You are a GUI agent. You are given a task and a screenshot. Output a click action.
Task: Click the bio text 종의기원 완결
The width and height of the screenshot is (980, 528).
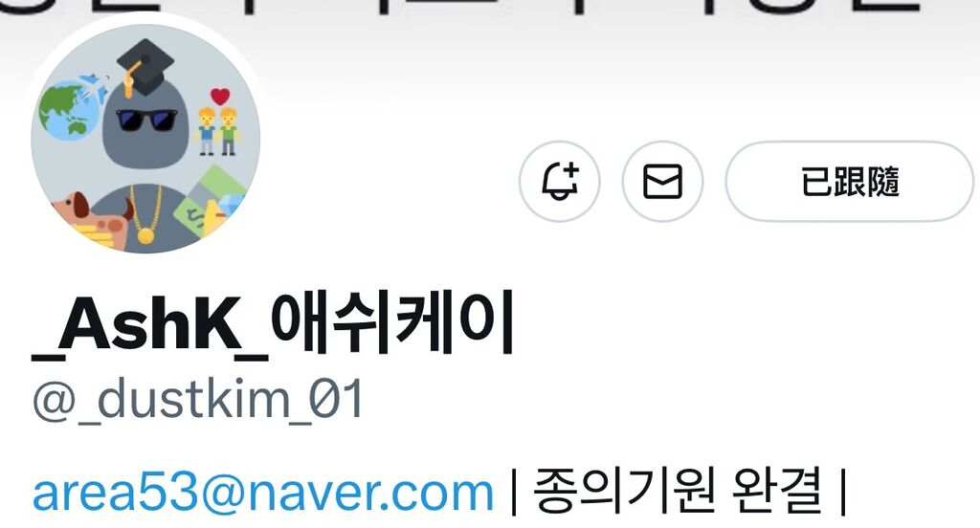(x=678, y=491)
